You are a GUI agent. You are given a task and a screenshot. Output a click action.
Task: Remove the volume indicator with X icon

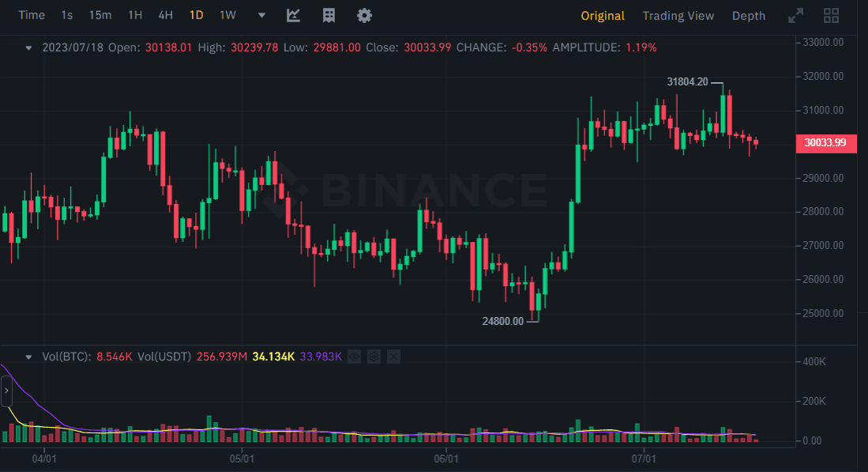393,357
